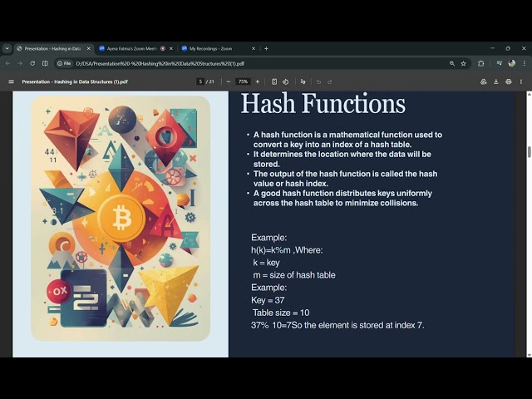532x399 pixels.
Task: Expand the tab search dropdown arrow
Action: (7, 48)
